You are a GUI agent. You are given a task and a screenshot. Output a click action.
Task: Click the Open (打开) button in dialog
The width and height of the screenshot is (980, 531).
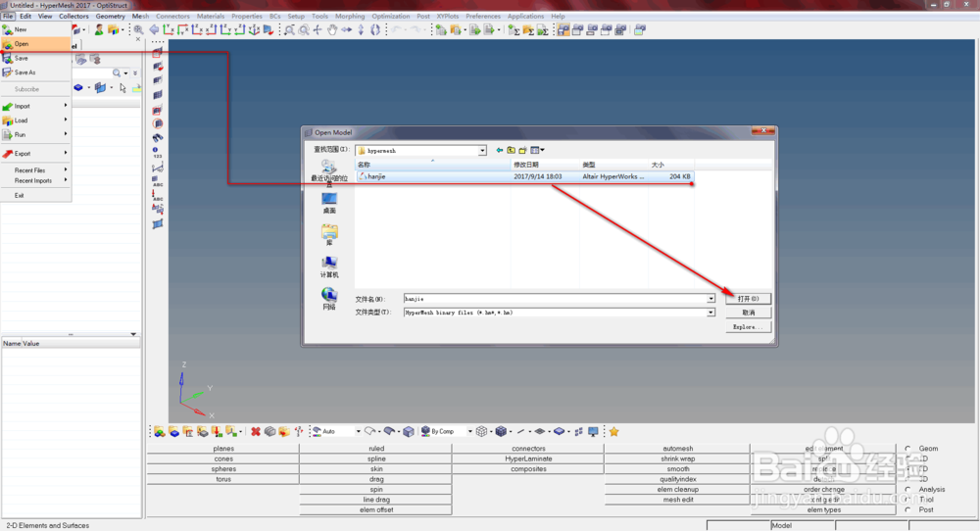point(748,299)
